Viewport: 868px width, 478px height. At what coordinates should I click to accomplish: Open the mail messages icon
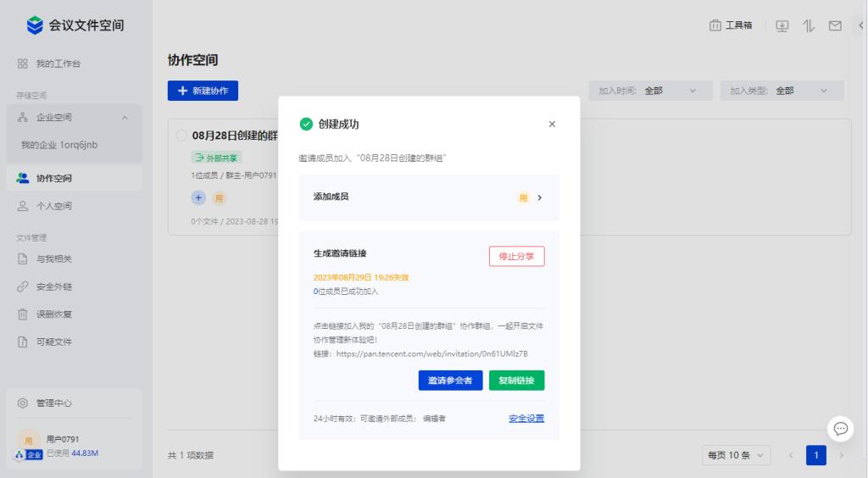tap(835, 26)
